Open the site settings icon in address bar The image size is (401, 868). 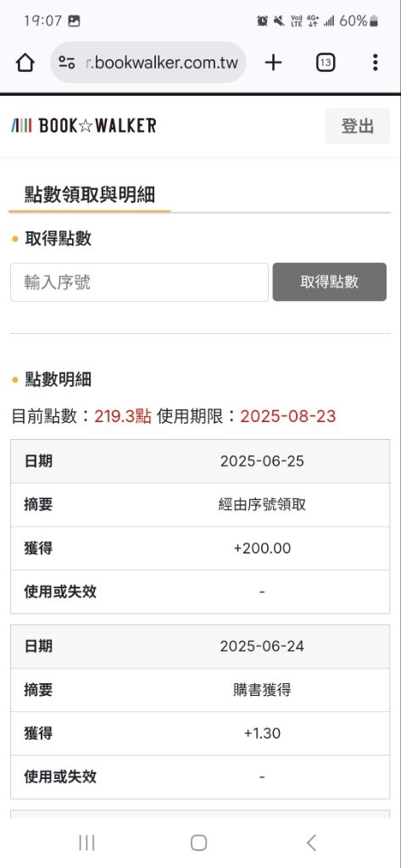pos(67,63)
